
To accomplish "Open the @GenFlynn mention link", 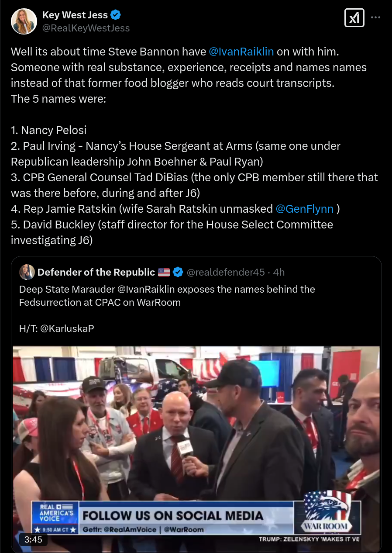I will pyautogui.click(x=305, y=209).
